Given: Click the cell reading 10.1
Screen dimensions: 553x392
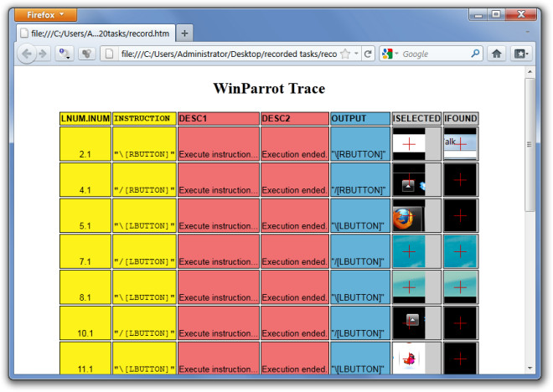Looking at the screenshot, I should (x=85, y=323).
